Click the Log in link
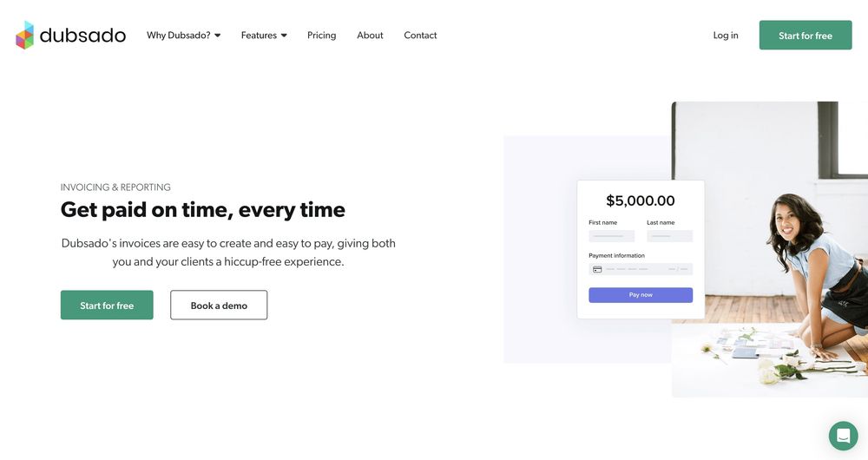This screenshot has height=460, width=868. coord(726,36)
